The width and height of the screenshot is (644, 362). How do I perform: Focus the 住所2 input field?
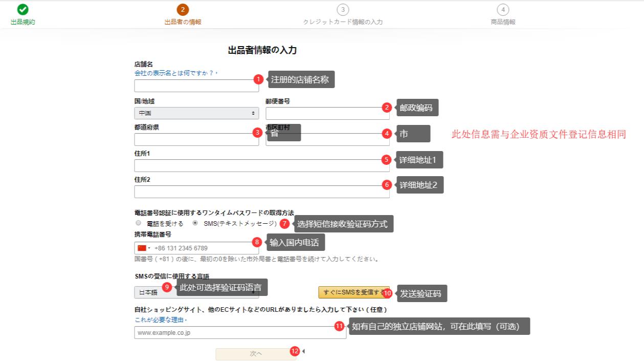[x=262, y=191]
